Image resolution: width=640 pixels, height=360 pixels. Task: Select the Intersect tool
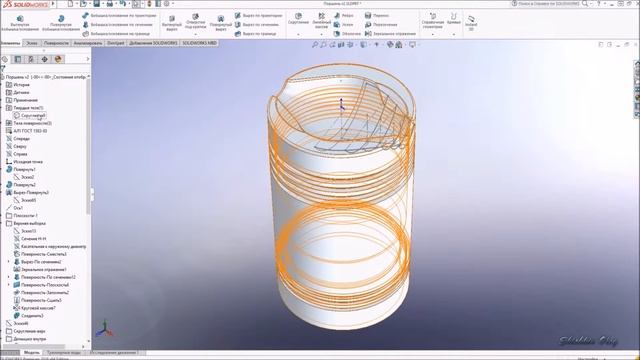pos(380,24)
